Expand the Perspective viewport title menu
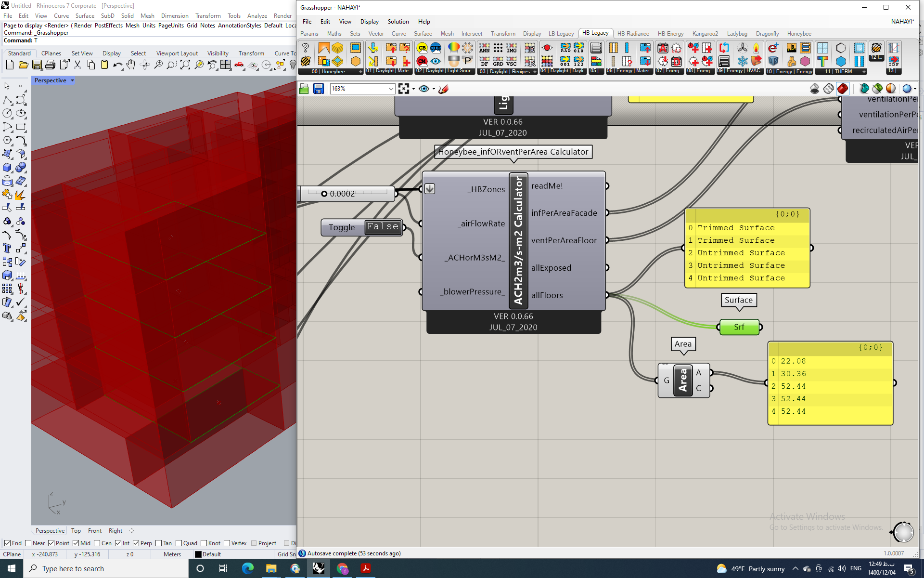 coord(72,80)
